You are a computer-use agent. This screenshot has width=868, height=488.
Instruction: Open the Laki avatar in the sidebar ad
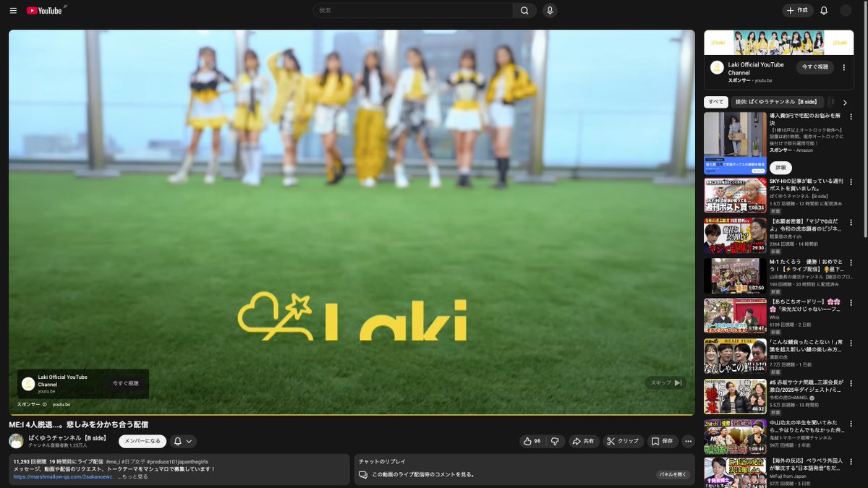click(x=717, y=67)
